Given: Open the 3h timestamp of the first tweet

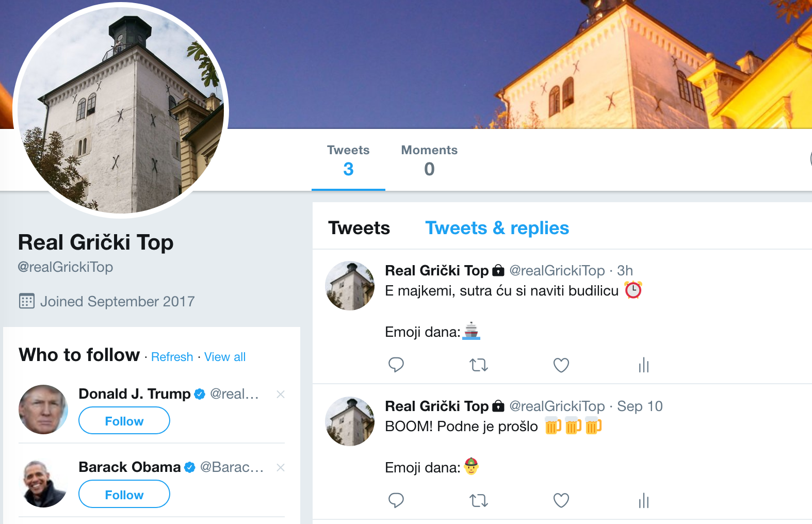Looking at the screenshot, I should click(625, 271).
